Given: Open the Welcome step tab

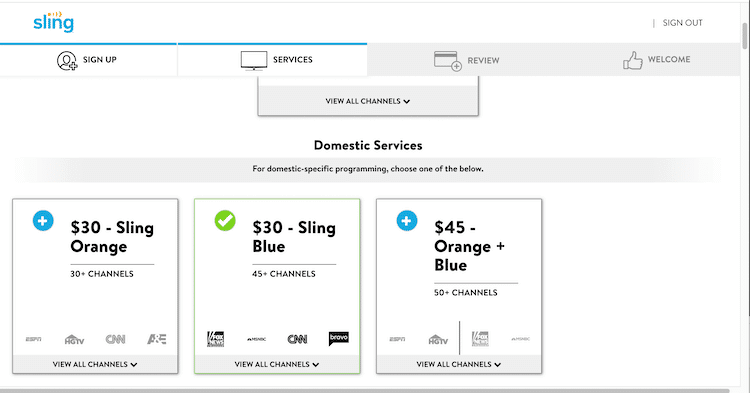Looking at the screenshot, I should coord(656,60).
